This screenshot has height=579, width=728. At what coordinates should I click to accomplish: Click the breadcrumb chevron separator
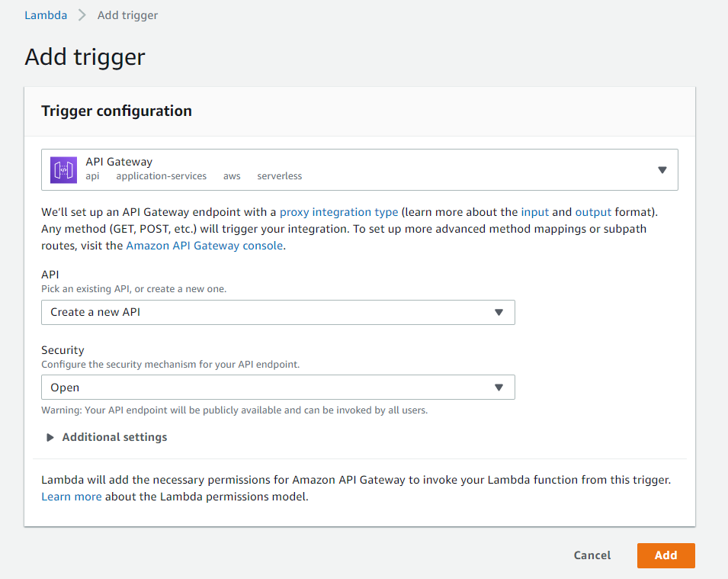pyautogui.click(x=82, y=15)
